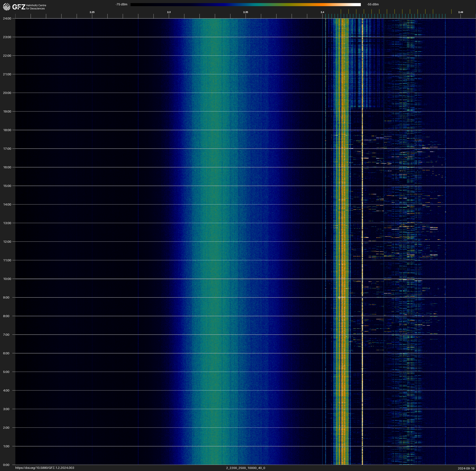This screenshot has height=471, width=476.
Task: Select the 2.49 frequency axis label
Action: [x=460, y=12]
